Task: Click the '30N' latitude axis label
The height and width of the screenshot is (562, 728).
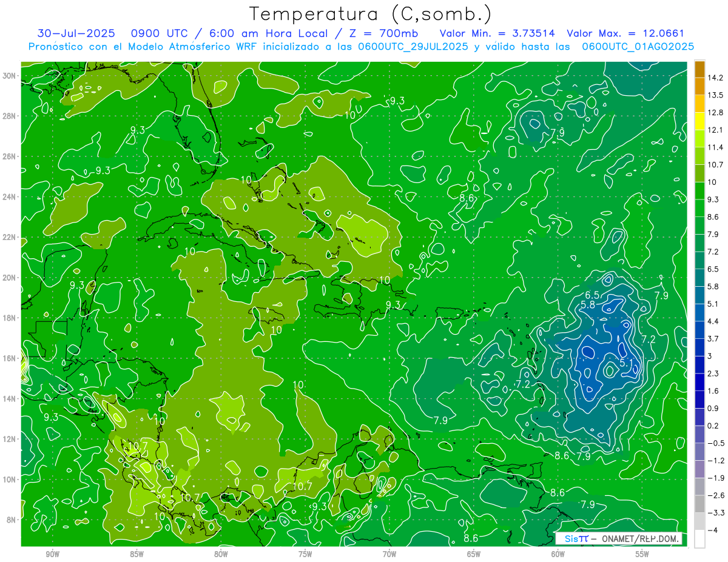Action: coord(10,76)
